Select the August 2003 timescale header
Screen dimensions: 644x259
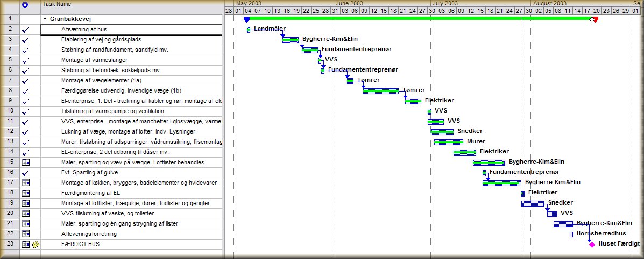[549, 3]
